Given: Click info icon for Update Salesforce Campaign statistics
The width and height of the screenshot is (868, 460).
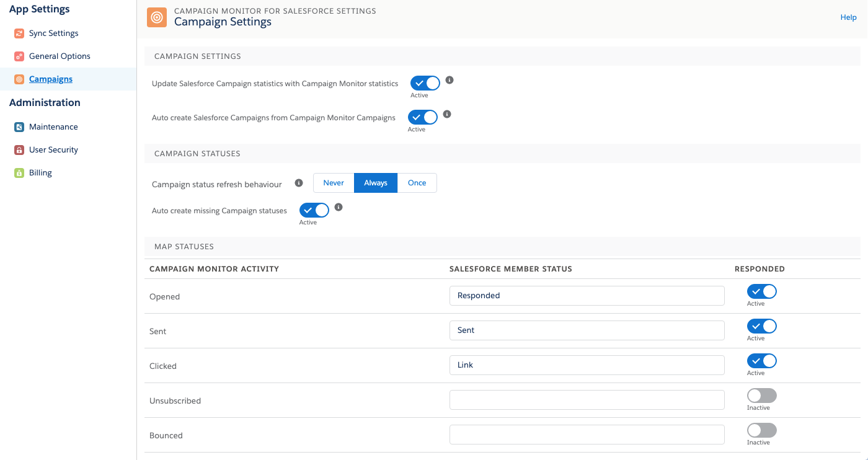Looking at the screenshot, I should pyautogui.click(x=450, y=80).
